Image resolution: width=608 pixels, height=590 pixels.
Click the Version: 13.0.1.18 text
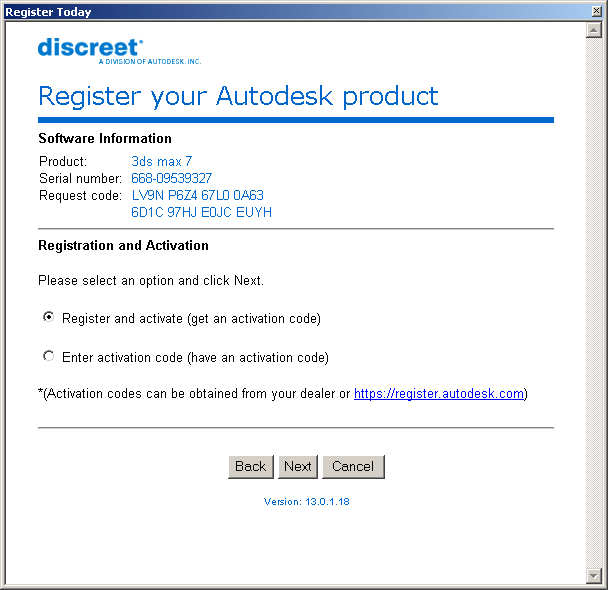click(x=306, y=502)
